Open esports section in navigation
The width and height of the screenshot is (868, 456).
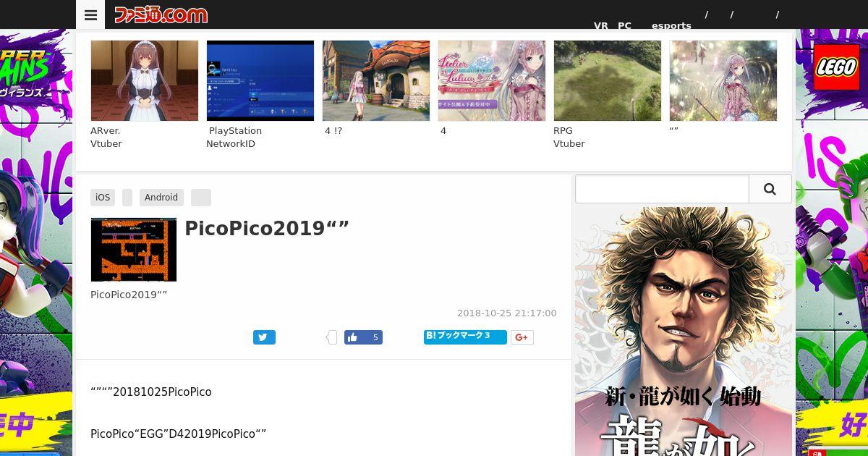(671, 25)
